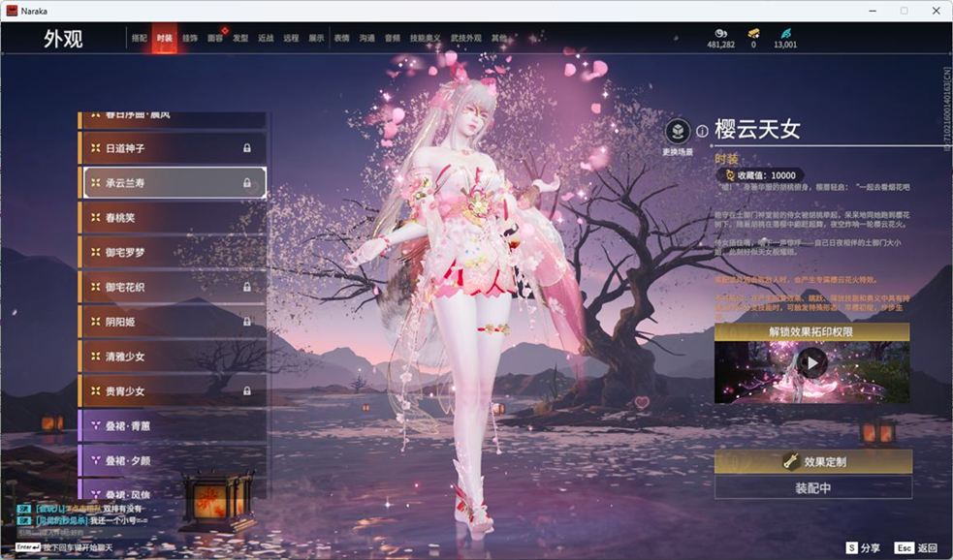
Task: Select the 叠裙·青葱 outfit
Action: tap(174, 425)
